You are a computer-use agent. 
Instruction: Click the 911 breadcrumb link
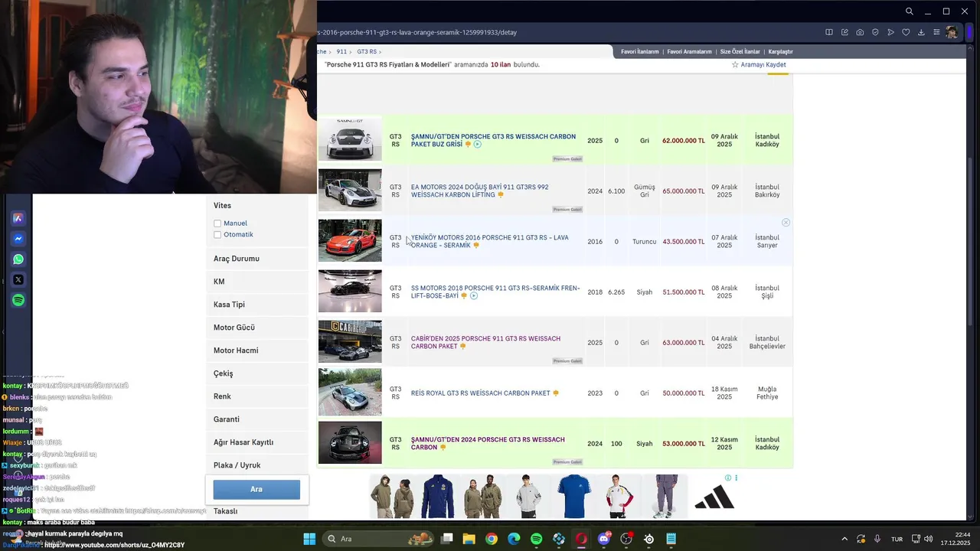pyautogui.click(x=341, y=51)
